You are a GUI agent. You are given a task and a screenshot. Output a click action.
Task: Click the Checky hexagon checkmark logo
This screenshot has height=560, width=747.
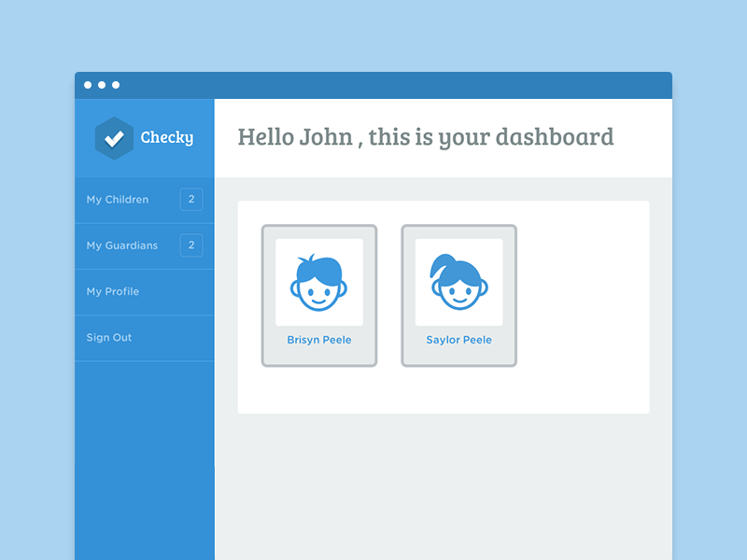tap(114, 138)
